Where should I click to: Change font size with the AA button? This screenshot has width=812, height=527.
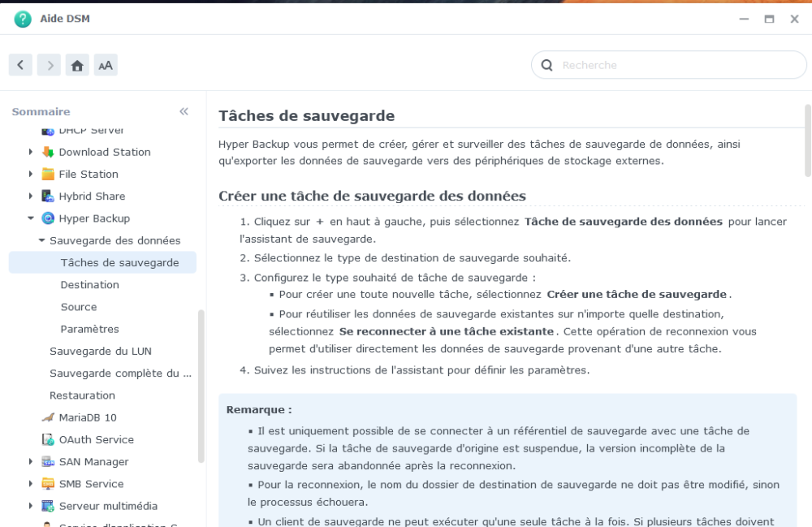106,65
